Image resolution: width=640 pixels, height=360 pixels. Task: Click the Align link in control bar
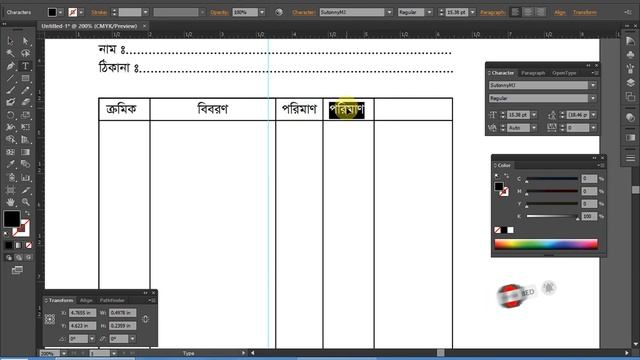click(560, 12)
